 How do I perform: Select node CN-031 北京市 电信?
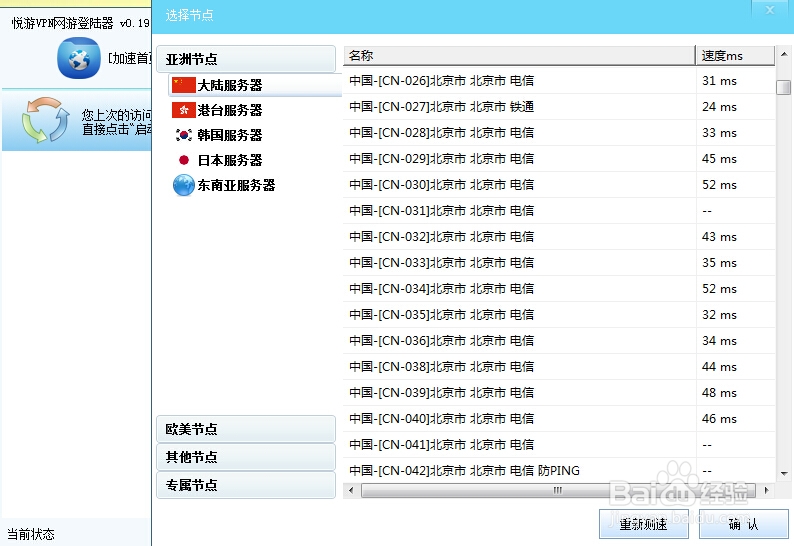coord(559,211)
